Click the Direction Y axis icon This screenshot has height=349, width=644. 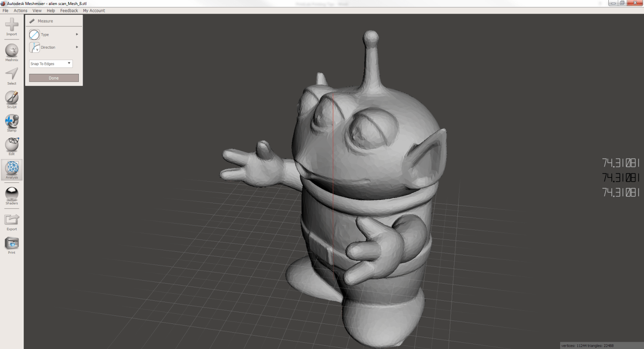[34, 47]
